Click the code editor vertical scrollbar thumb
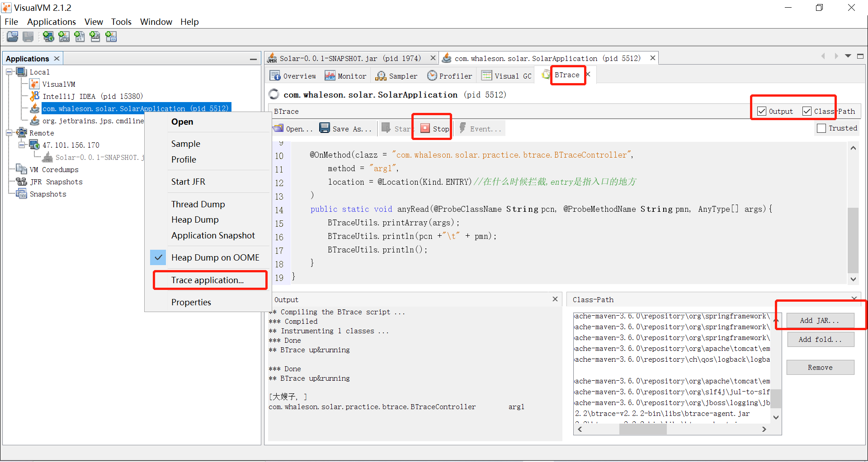868x462 pixels. 853,239
